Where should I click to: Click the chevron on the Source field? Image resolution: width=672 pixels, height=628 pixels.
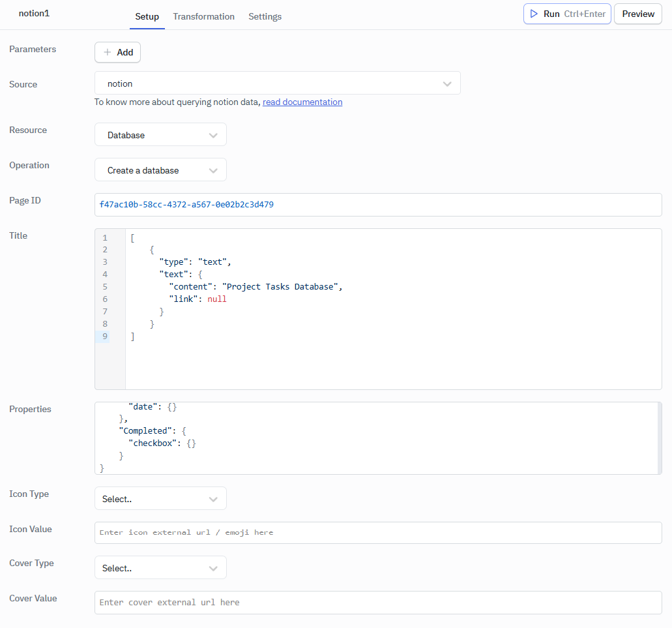[447, 83]
